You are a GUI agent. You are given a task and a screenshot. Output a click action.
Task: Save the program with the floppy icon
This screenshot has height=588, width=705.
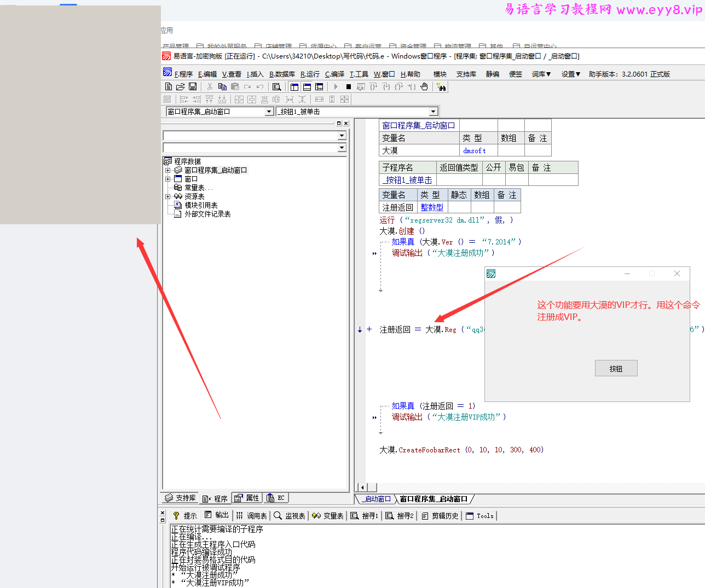click(x=193, y=86)
